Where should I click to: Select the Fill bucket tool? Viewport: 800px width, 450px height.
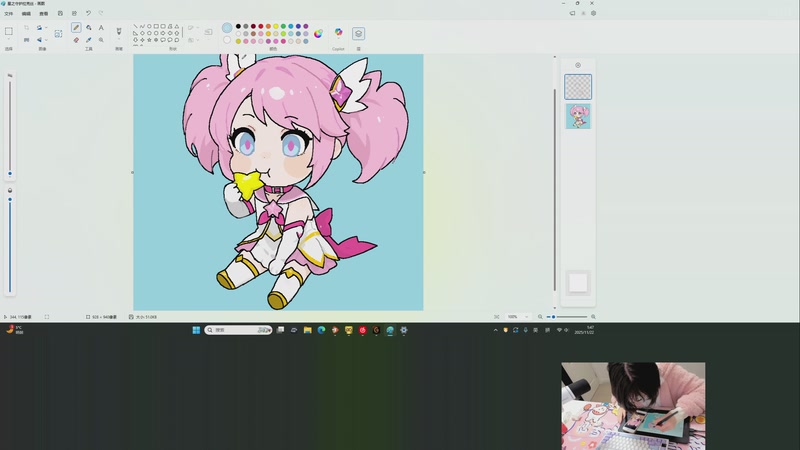pyautogui.click(x=89, y=28)
